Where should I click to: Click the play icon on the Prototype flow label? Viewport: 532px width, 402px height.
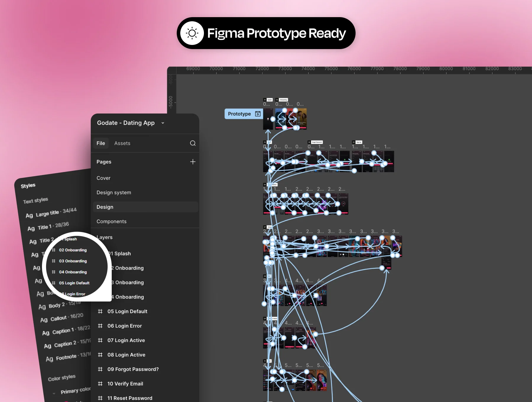coord(258,114)
